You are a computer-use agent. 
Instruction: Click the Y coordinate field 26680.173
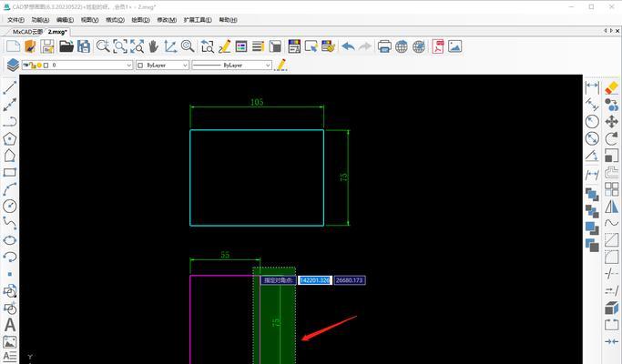click(350, 280)
